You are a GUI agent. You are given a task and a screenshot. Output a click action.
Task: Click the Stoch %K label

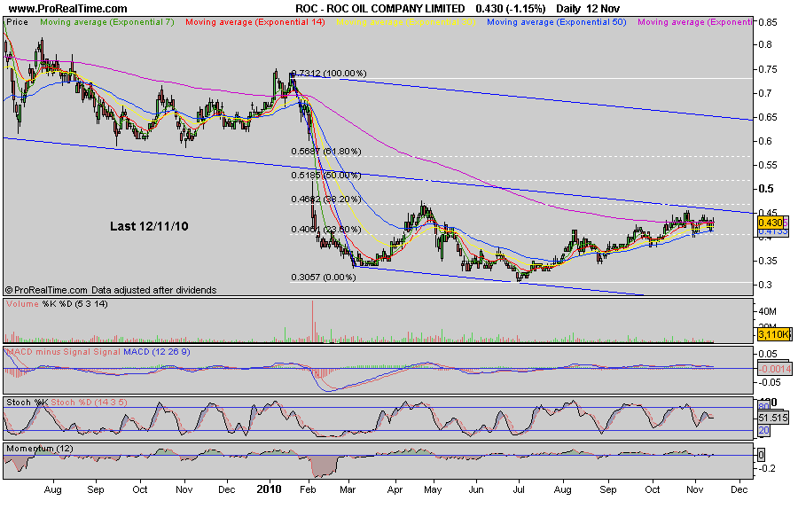click(x=27, y=403)
